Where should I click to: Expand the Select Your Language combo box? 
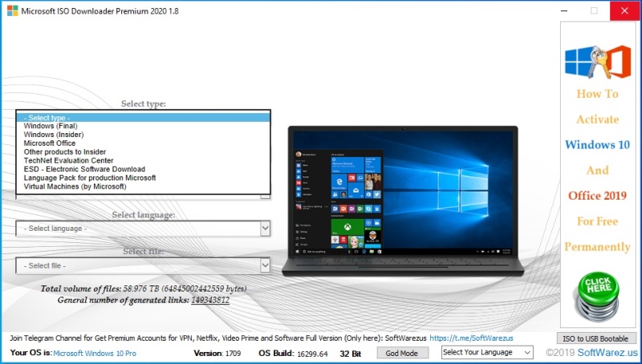(487, 352)
